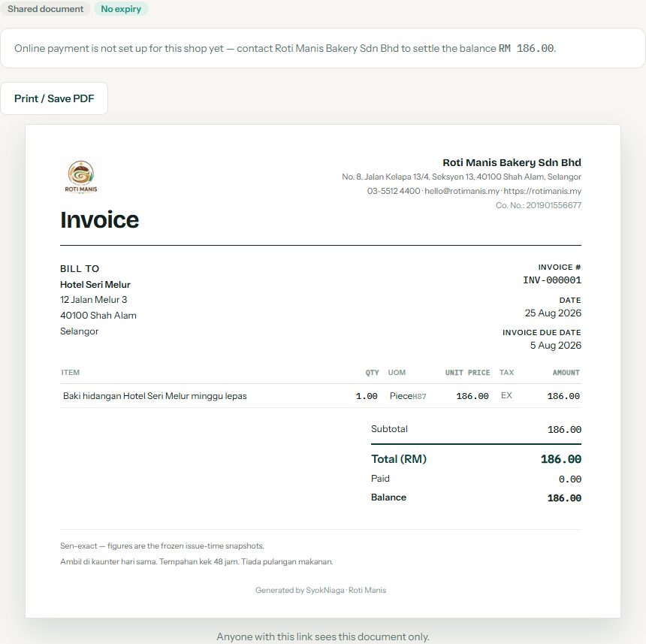The image size is (646, 644).
Task: Click the Total (RM) label
Action: click(399, 459)
